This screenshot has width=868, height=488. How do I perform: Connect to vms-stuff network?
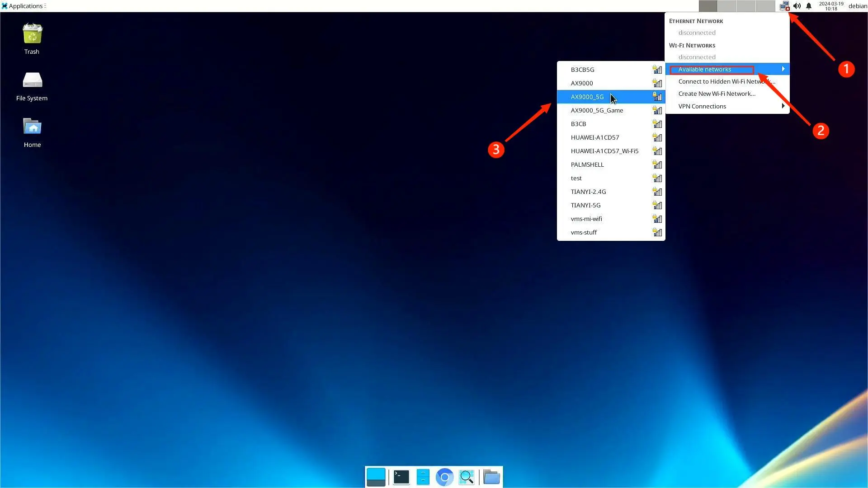pyautogui.click(x=611, y=232)
